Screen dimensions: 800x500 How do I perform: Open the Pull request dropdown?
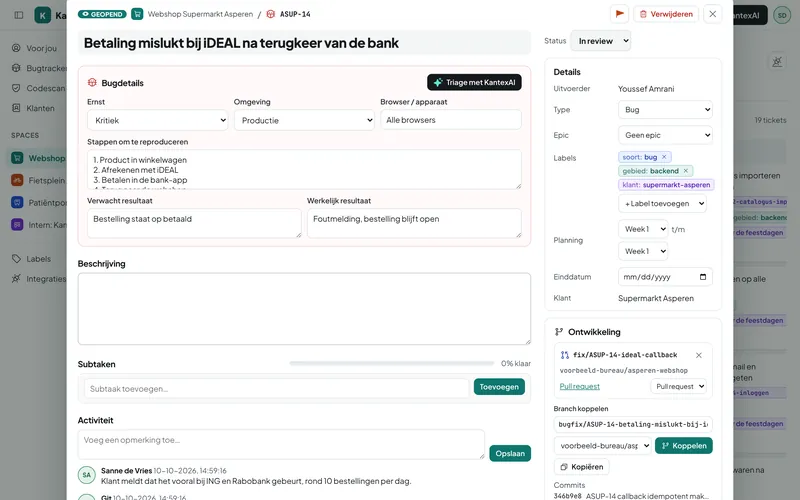click(678, 386)
